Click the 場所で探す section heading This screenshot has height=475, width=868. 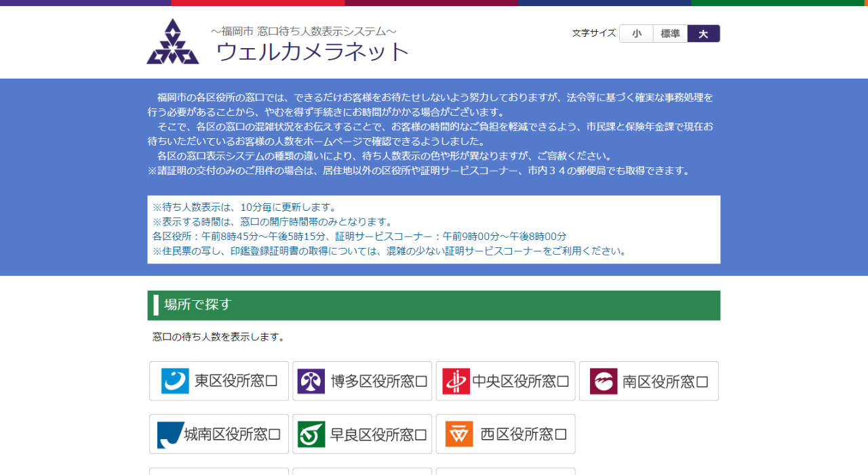[434, 305]
